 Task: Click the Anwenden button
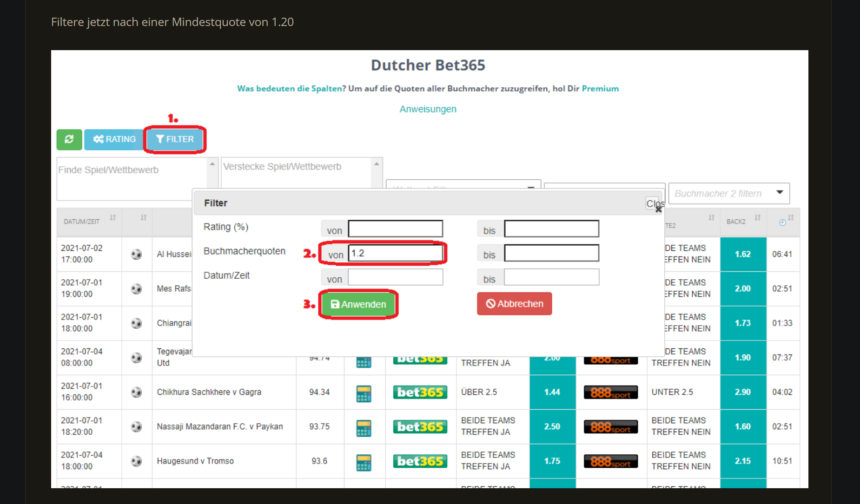(x=358, y=304)
